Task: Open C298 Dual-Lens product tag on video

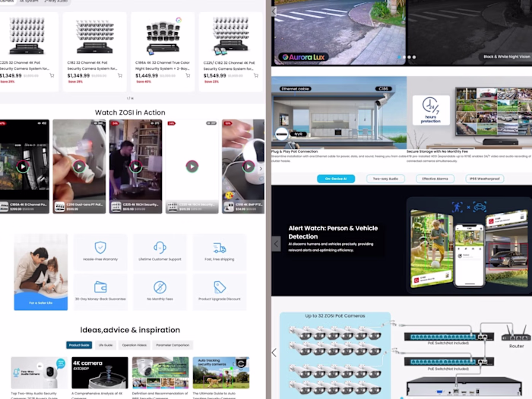Action: point(79,207)
